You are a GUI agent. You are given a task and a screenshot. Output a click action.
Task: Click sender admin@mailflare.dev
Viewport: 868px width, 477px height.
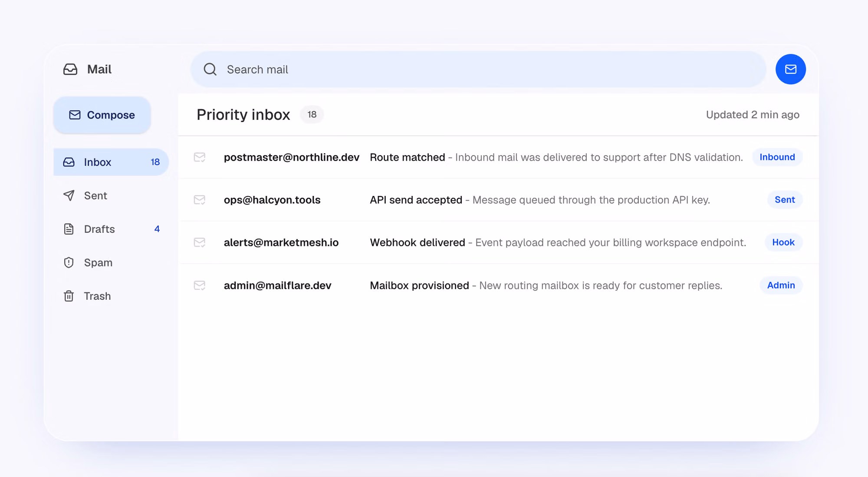click(x=278, y=285)
